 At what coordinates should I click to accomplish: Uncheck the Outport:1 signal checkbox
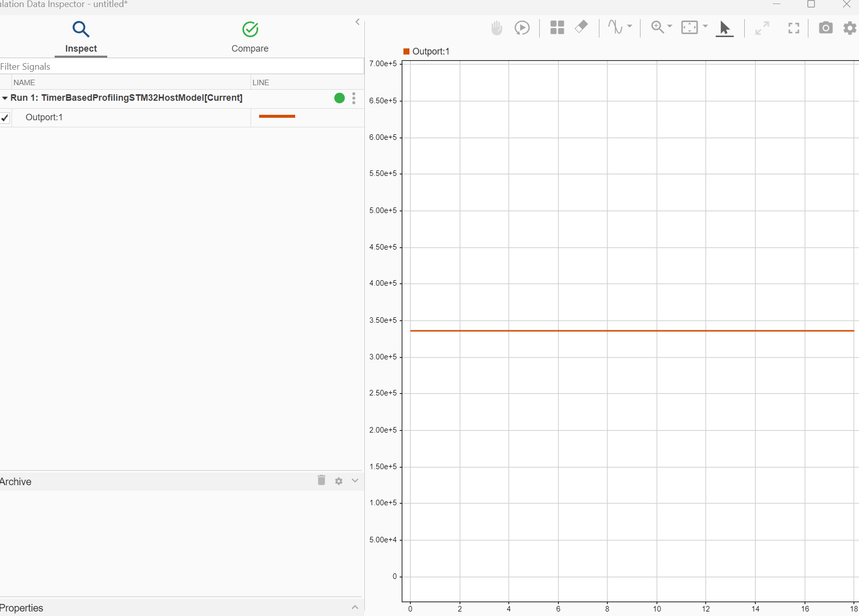click(x=5, y=118)
